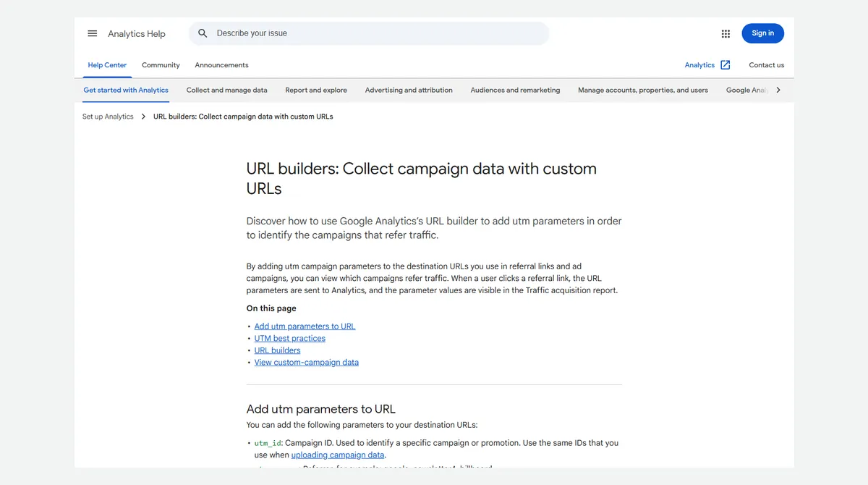This screenshot has height=485, width=868.
Task: Click the Analytics external link icon
Action: (726, 65)
